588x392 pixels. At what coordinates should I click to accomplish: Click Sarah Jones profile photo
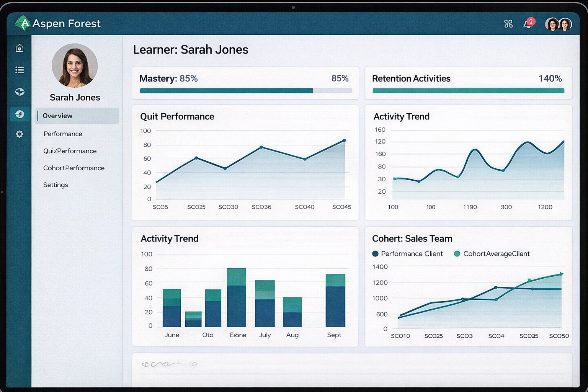point(75,65)
